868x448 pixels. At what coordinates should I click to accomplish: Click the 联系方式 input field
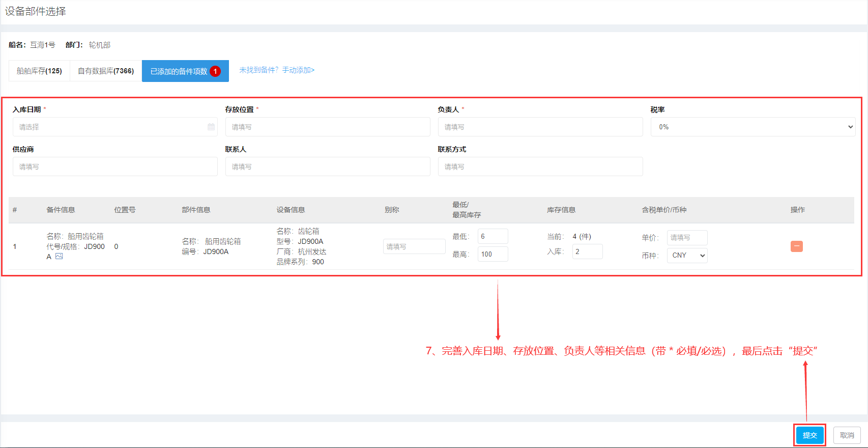pos(540,166)
